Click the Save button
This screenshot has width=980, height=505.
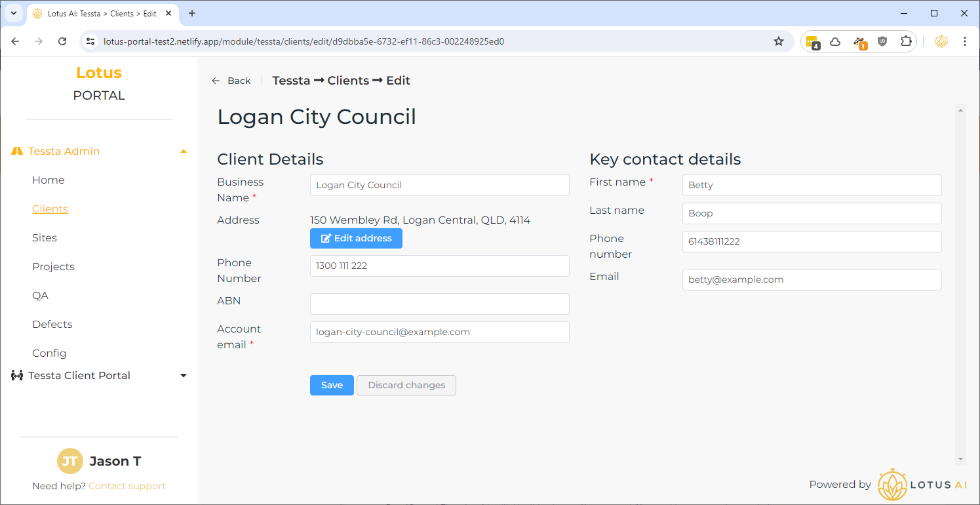point(332,386)
